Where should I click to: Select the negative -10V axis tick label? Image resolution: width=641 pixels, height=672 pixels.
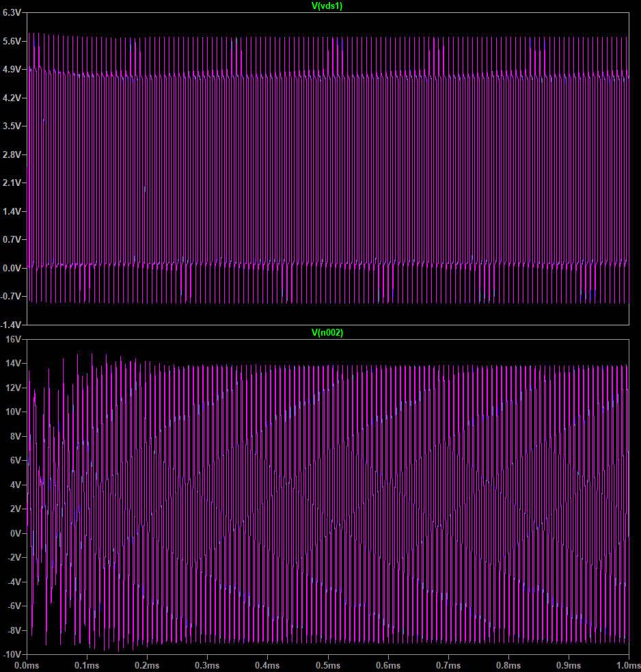[12, 654]
